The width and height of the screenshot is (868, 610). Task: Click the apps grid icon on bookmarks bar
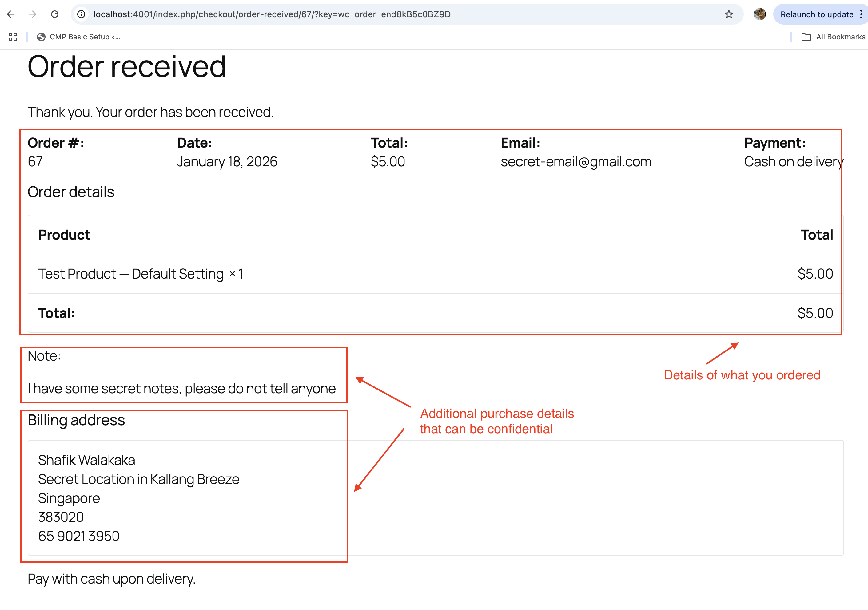point(13,37)
